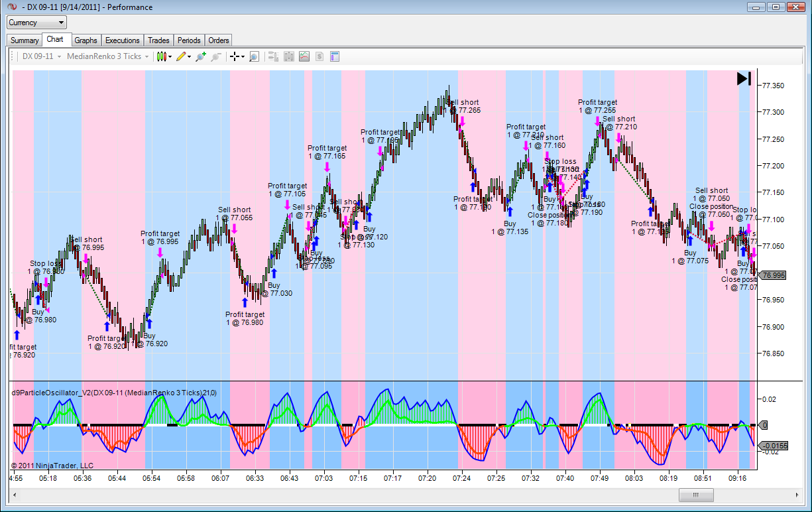Viewport: 812px width, 512px height.
Task: Switch to the Summary tab
Action: click(x=25, y=40)
